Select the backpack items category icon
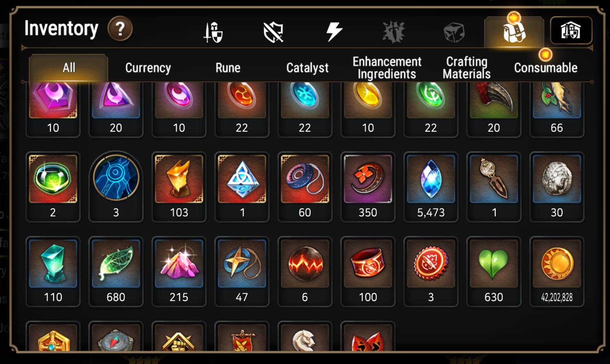Viewport: 610px width, 364px height. [514, 32]
